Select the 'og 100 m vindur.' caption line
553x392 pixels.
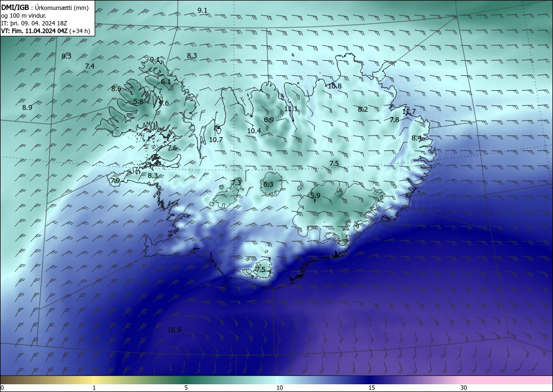(24, 15)
